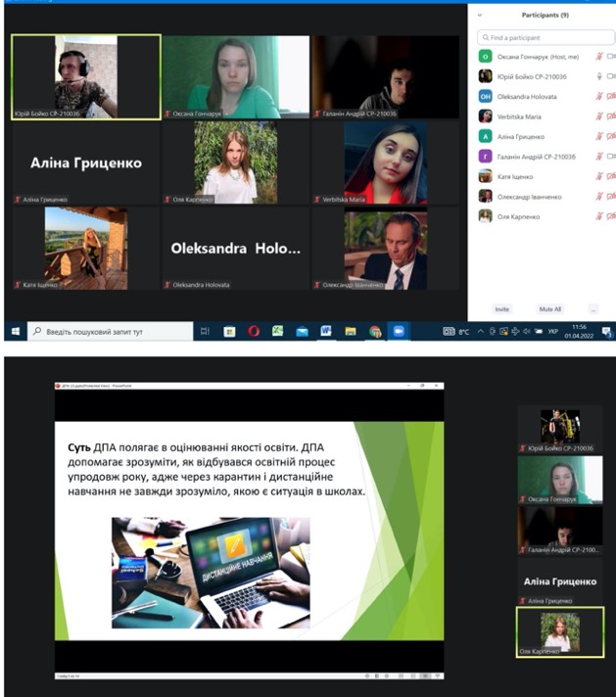The height and width of the screenshot is (697, 616).
Task: Collapse the Participants panel with the chevron
Action: pyautogui.click(x=480, y=15)
